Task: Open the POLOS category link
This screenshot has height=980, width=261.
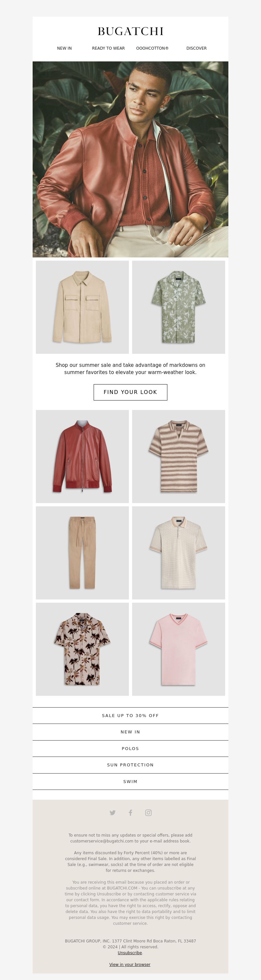Action: (130, 748)
